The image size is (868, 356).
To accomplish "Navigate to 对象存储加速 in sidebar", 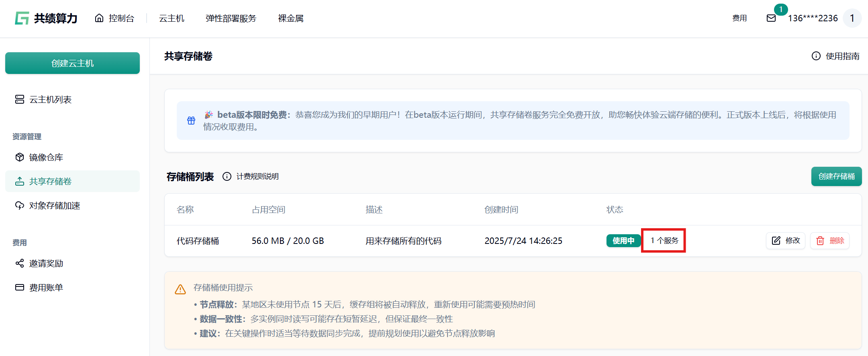I will [x=54, y=205].
